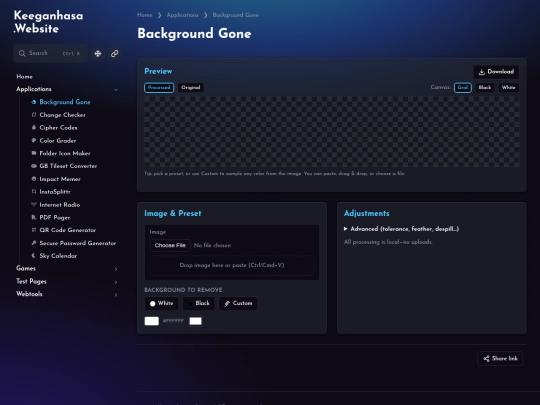Click the InstaSplittr crop icon
Image resolution: width=540 pixels, height=405 pixels.
[34, 191]
